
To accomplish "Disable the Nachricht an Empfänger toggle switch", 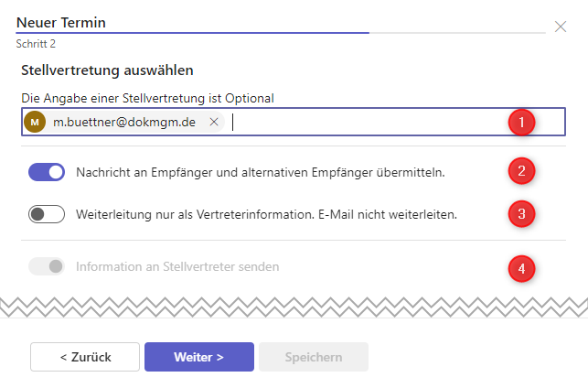I will coord(47,171).
